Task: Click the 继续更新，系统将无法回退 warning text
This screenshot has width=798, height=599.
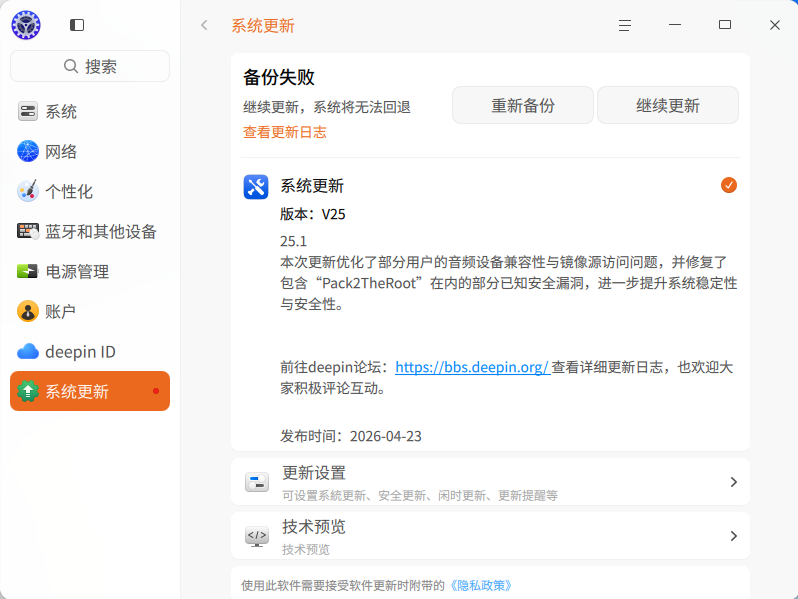Action: coord(327,107)
